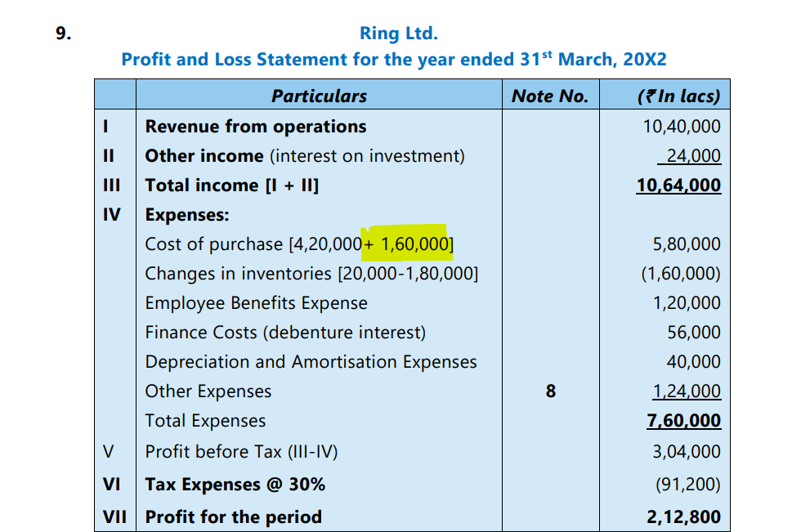Select the 5,80,000 cost of purchase amount

click(x=687, y=244)
